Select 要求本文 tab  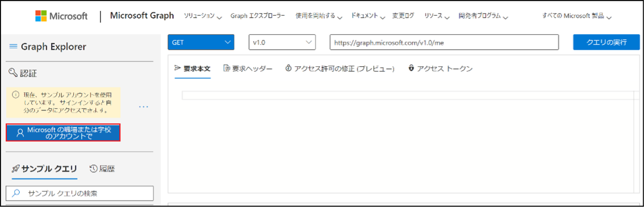pyautogui.click(x=193, y=69)
